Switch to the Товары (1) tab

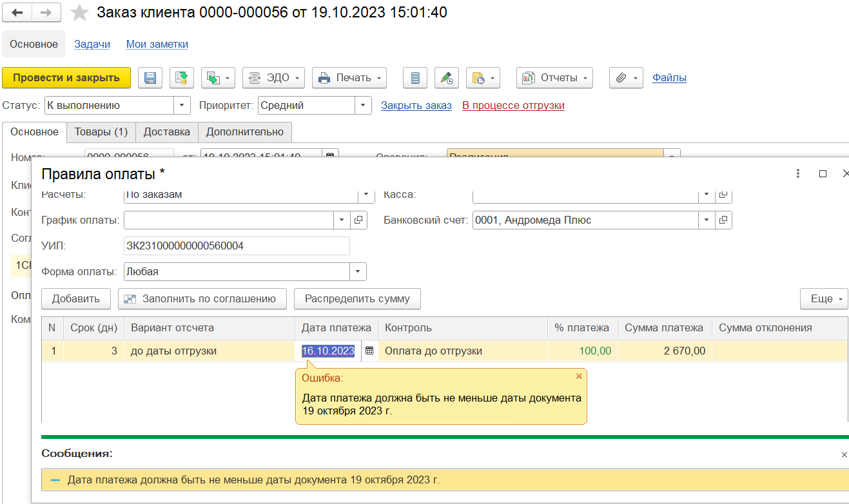pyautogui.click(x=101, y=132)
